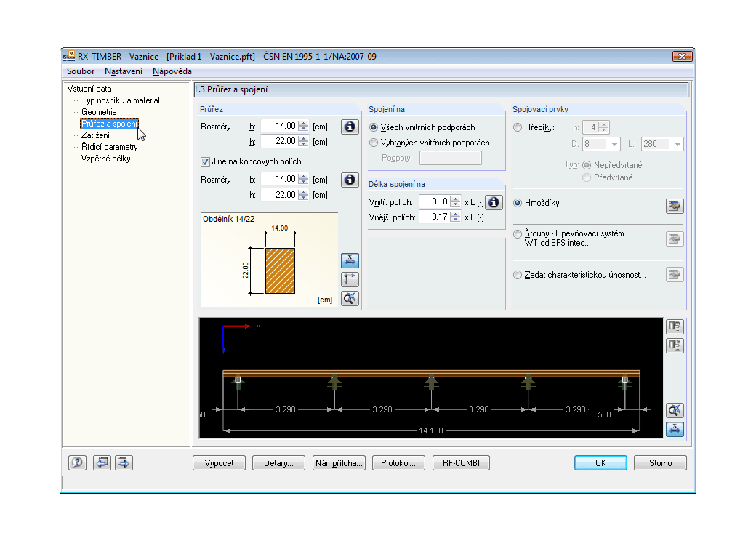Click the info icon beside the end-field b dimension
756x541 pixels.
(x=350, y=180)
